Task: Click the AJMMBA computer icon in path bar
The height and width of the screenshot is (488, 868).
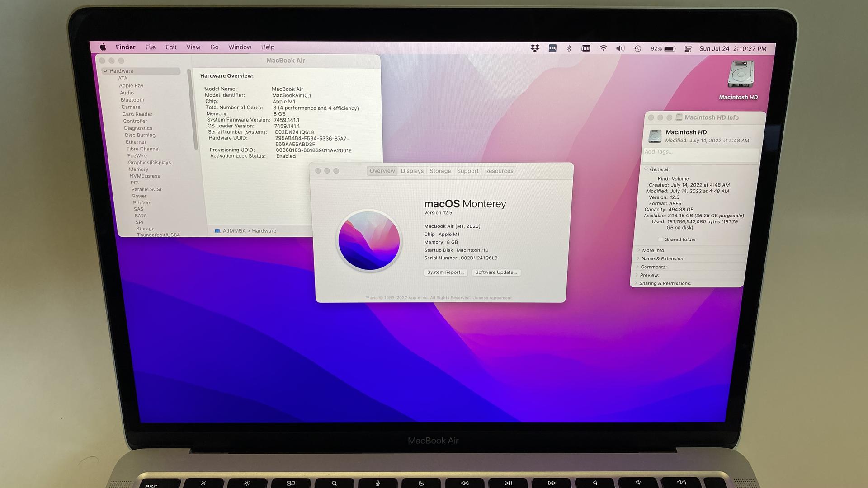Action: (x=217, y=231)
